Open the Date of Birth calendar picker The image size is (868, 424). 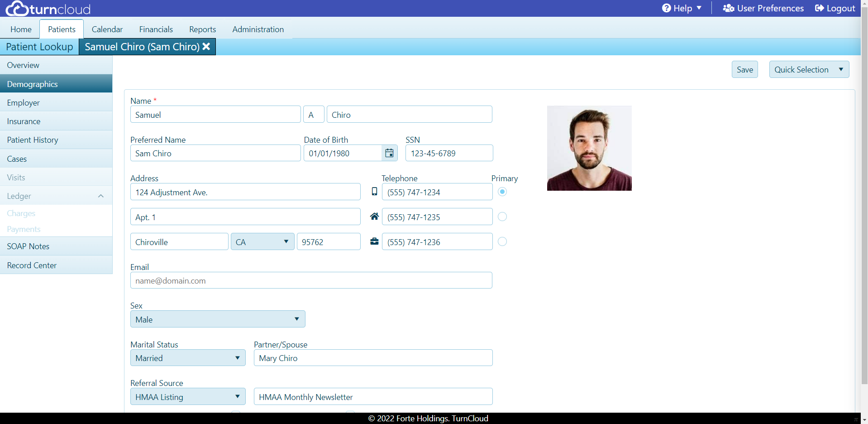tap(389, 153)
